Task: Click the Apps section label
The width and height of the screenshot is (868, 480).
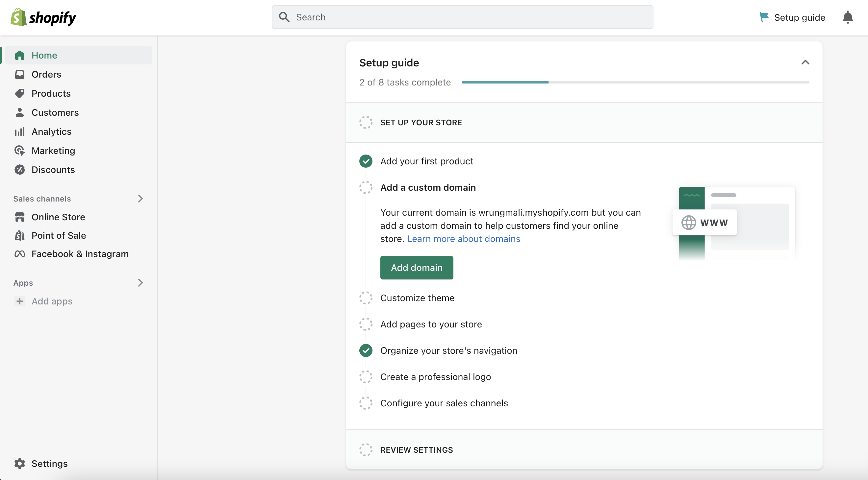Action: (23, 283)
